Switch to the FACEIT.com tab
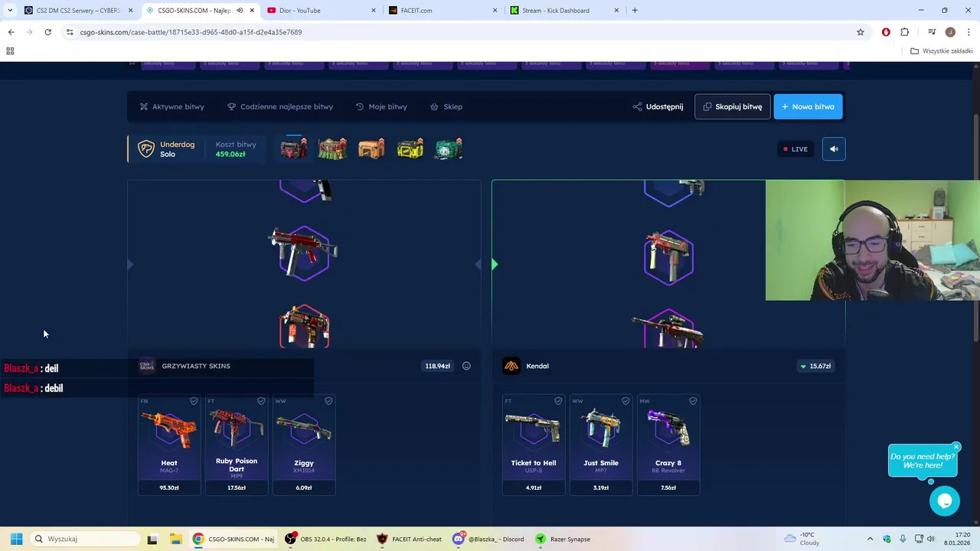The image size is (980, 551). coord(441,11)
